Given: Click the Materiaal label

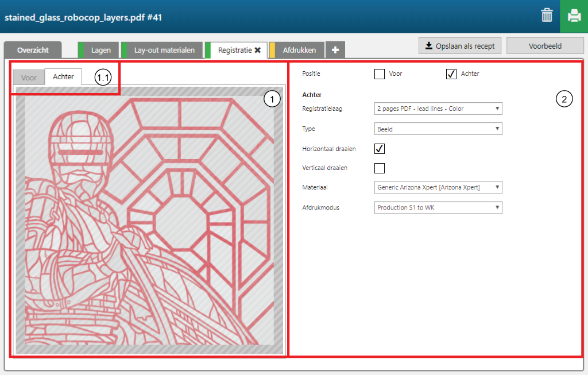Looking at the screenshot, I should point(315,187).
